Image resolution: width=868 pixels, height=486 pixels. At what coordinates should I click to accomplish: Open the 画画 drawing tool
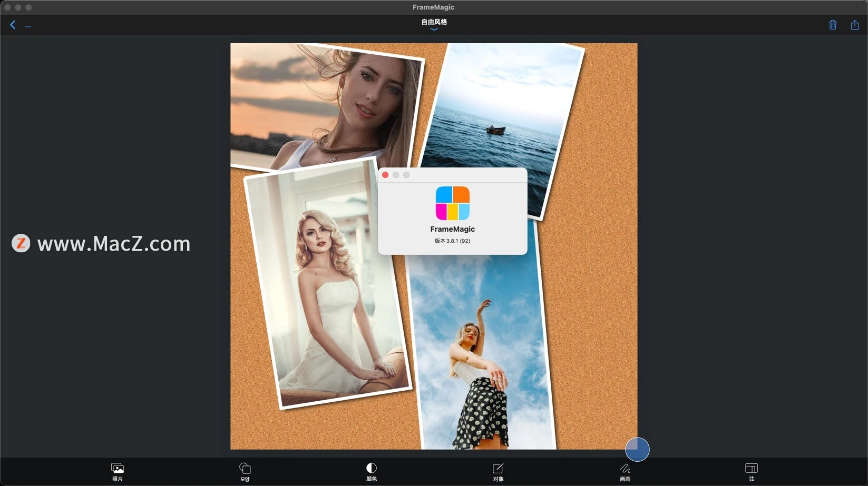(x=625, y=472)
